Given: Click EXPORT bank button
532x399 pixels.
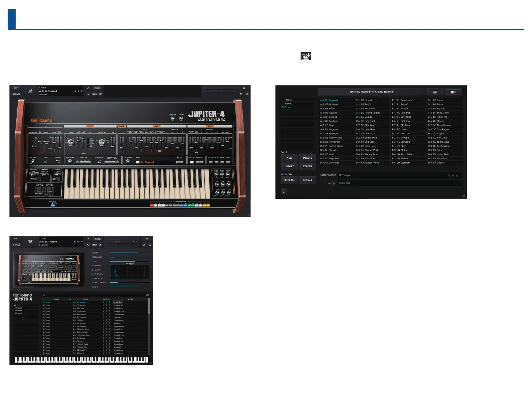Looking at the screenshot, I should point(308,166).
